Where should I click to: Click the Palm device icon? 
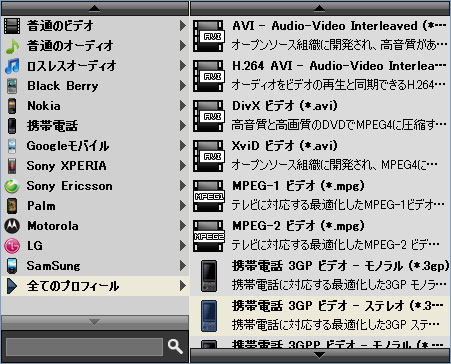coord(12,206)
